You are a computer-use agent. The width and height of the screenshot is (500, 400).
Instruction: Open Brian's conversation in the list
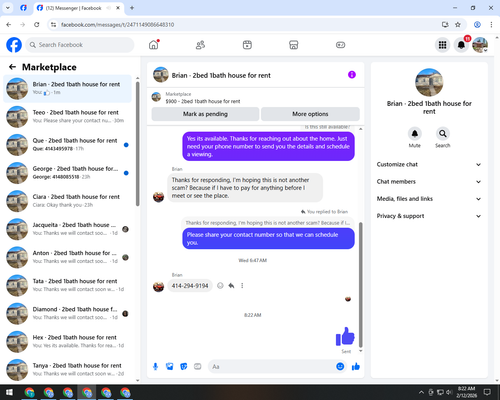coord(67,88)
